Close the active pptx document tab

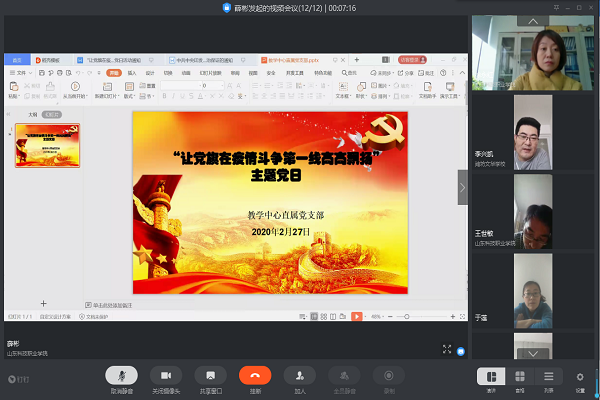(x=343, y=60)
